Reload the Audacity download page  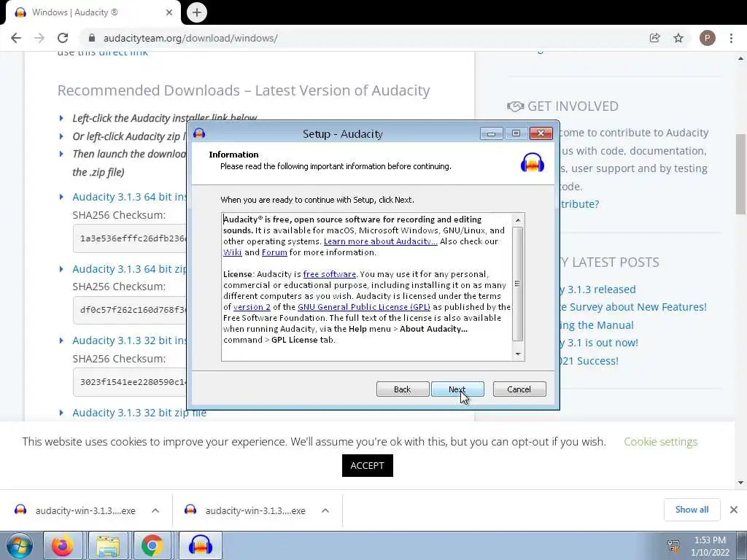pyautogui.click(x=63, y=38)
